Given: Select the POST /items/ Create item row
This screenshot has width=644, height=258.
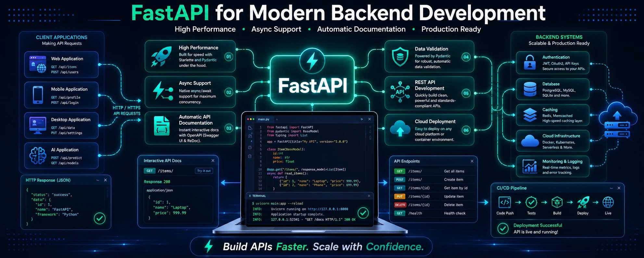Looking at the screenshot, I should click(433, 180).
